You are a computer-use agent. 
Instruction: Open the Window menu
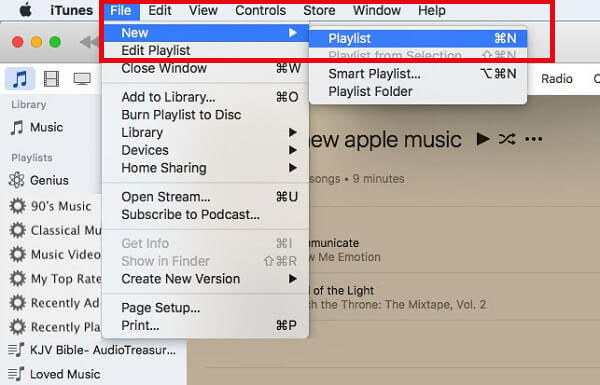pos(377,10)
